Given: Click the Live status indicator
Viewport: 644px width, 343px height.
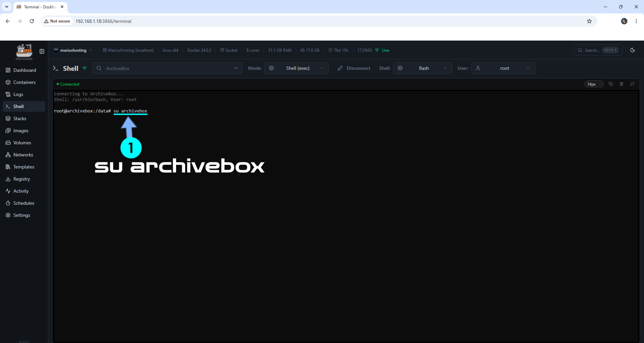Looking at the screenshot, I should [x=382, y=50].
